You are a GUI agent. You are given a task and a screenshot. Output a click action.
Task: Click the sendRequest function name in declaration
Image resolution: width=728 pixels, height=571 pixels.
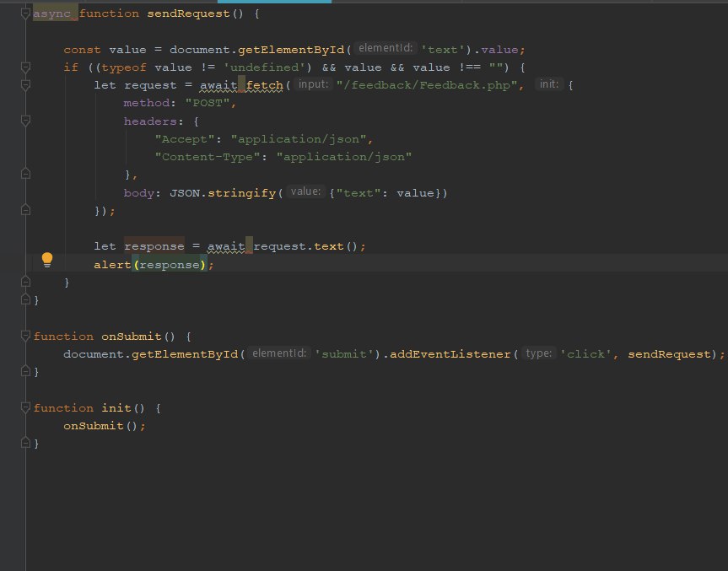coord(188,13)
